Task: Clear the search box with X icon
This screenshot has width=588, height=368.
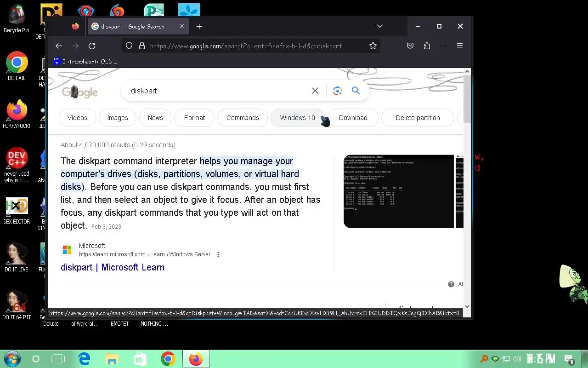Action: (x=315, y=91)
